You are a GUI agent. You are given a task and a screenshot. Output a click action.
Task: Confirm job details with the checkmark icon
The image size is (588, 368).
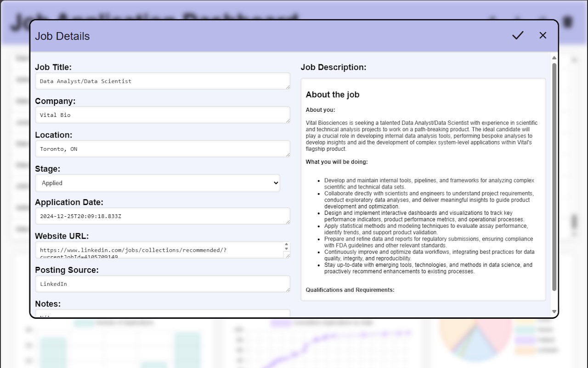518,35
